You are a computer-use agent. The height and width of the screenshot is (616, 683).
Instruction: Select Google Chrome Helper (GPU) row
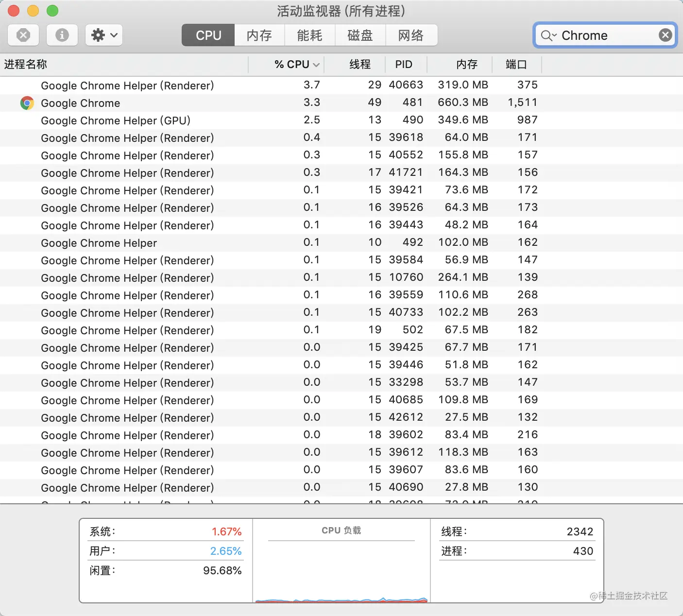tap(341, 120)
